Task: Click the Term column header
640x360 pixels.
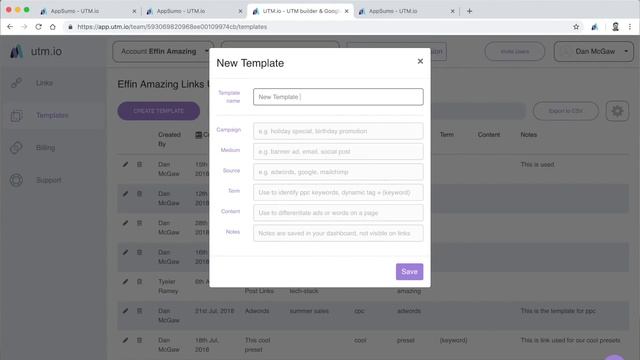Action: (447, 134)
